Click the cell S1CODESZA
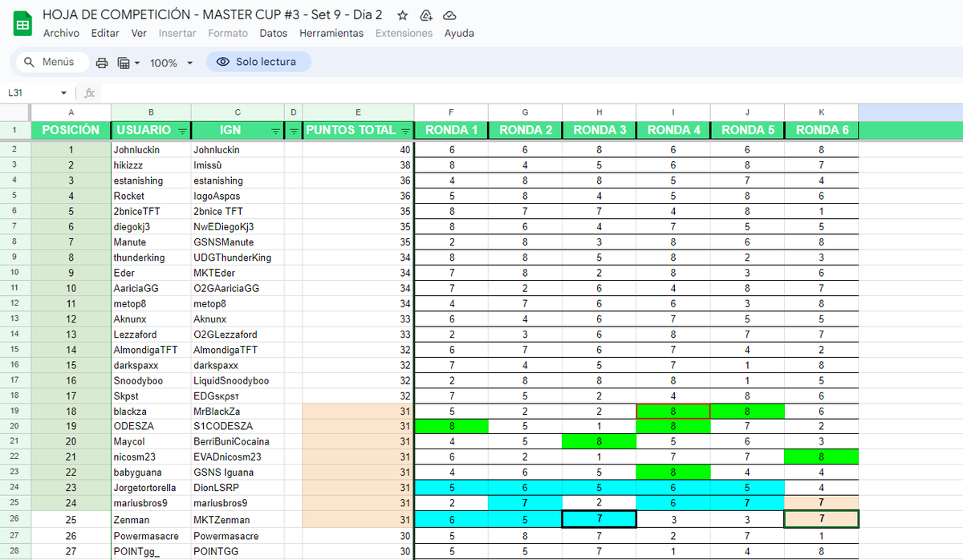The image size is (963, 560). [x=238, y=427]
